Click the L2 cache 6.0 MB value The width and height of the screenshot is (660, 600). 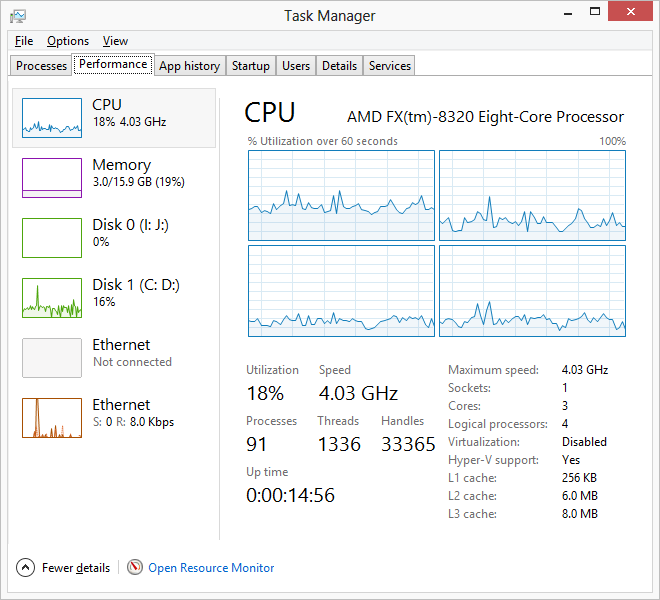pos(580,496)
